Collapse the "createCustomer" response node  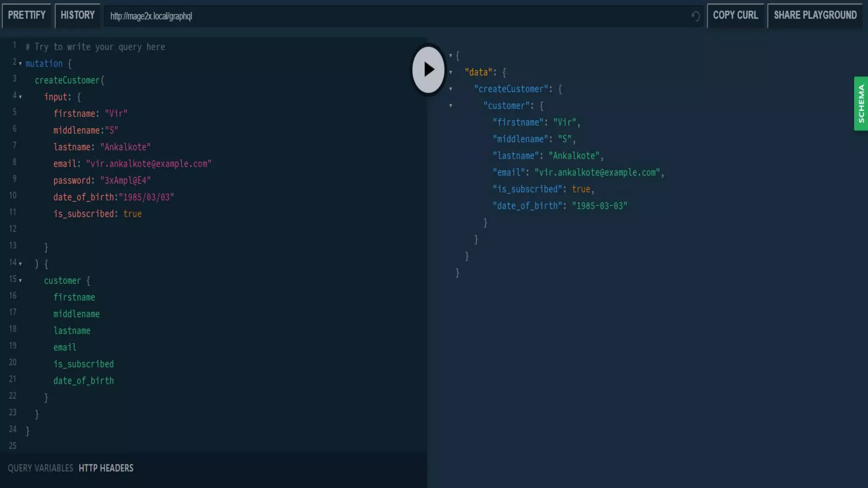pos(451,89)
